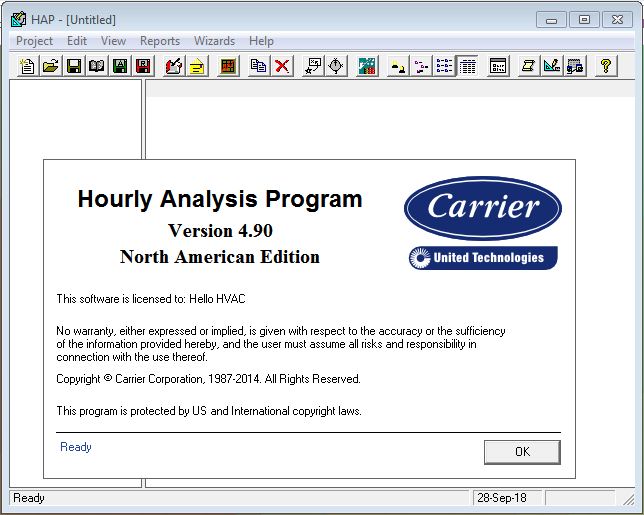The width and height of the screenshot is (644, 515).
Task: Click the HAP application icon in title bar
Action: point(18,19)
